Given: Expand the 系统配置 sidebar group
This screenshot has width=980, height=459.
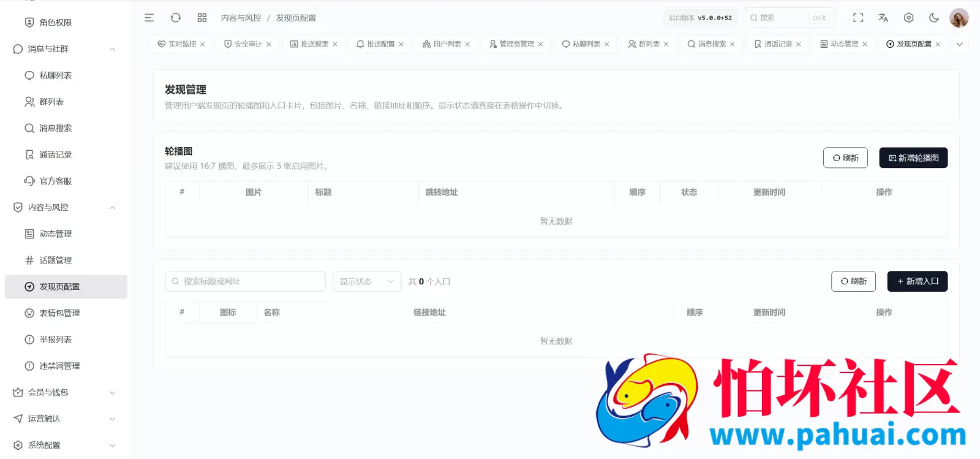Looking at the screenshot, I should click(66, 445).
